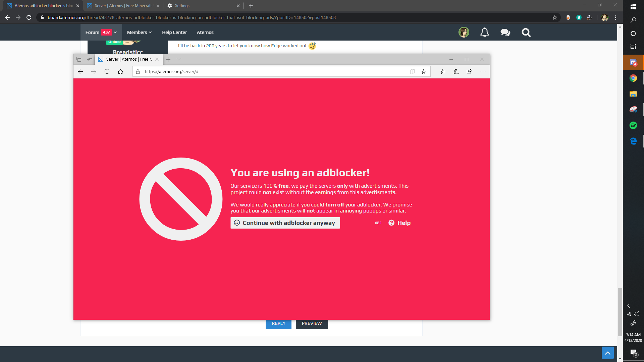Click the scroll-to-top arrow button
Viewport: 644px width, 362px height.
pos(608,353)
